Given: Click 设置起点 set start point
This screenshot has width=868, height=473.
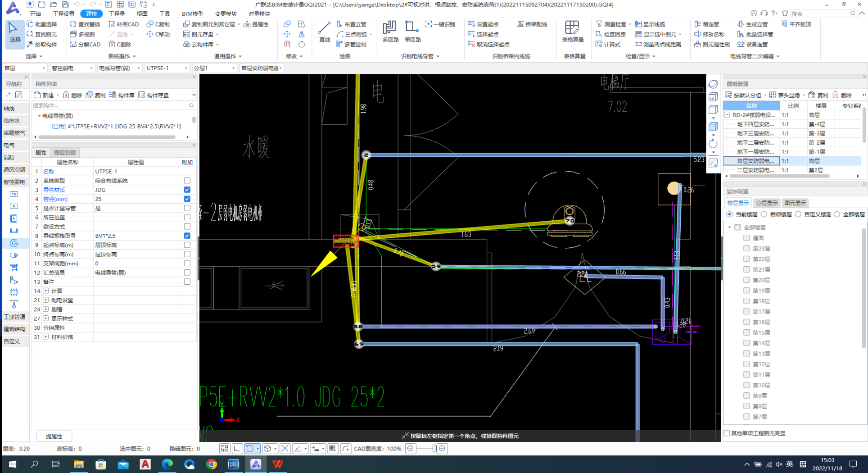Looking at the screenshot, I should [x=483, y=24].
